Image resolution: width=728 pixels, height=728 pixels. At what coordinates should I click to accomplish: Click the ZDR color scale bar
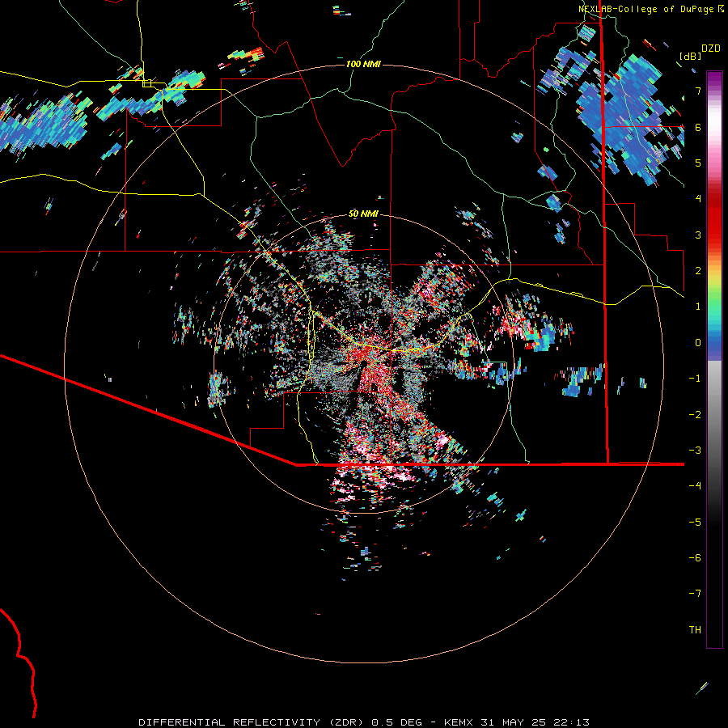[x=714, y=359]
